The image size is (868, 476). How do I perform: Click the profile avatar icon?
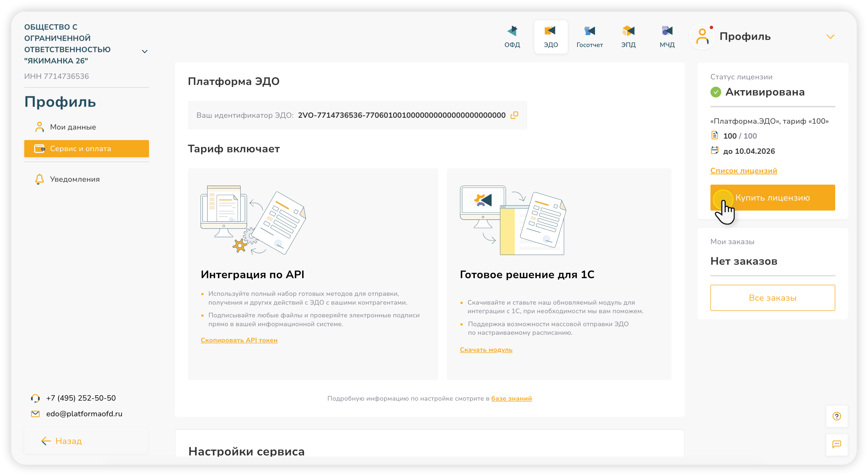tap(702, 36)
